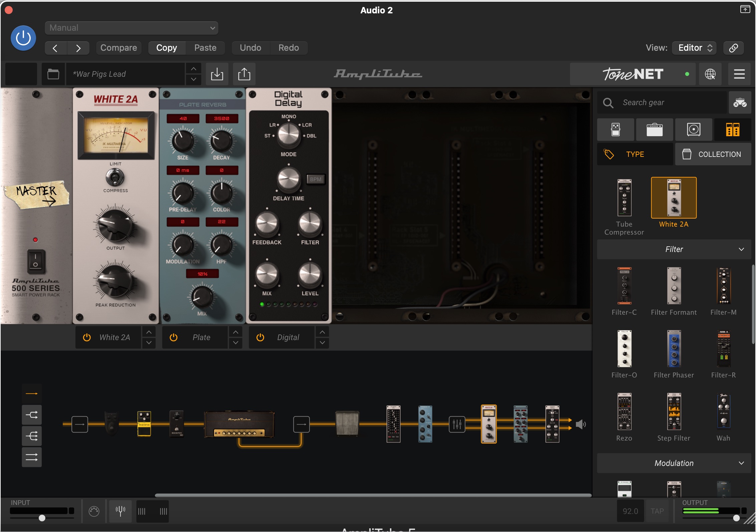Open the tuner icon in bottom bar

coord(120,511)
